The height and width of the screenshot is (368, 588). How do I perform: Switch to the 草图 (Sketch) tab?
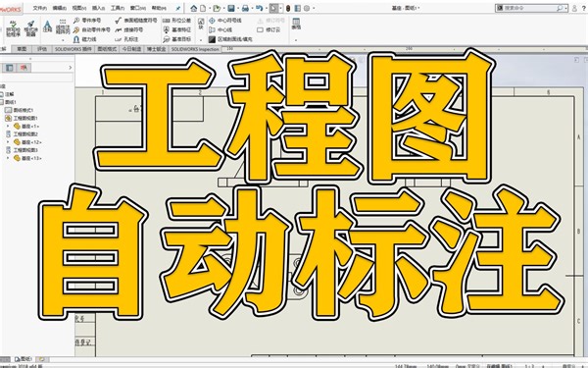(x=22, y=49)
